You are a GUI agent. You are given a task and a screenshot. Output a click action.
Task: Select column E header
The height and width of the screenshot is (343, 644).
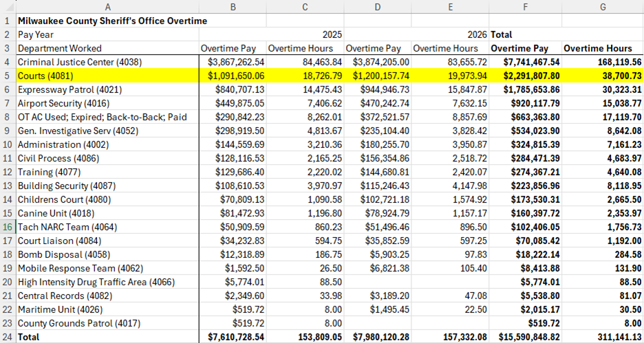click(450, 7)
